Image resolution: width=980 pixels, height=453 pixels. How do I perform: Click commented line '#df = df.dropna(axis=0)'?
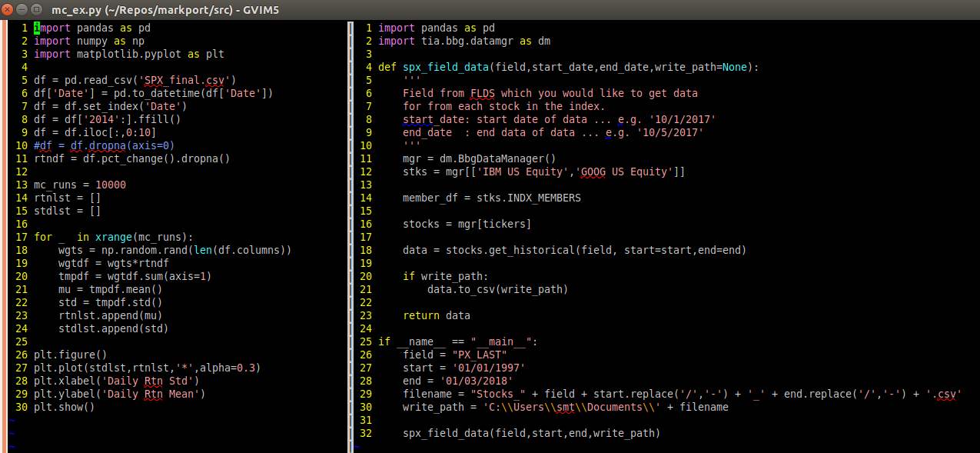[105, 145]
